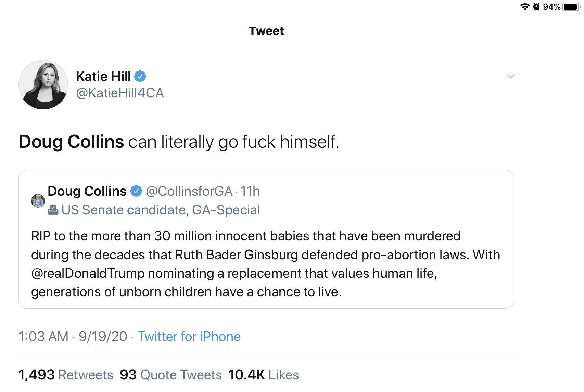Open the Twitter for iPhone source link
Viewport: 584px width, 392px height.
189,337
